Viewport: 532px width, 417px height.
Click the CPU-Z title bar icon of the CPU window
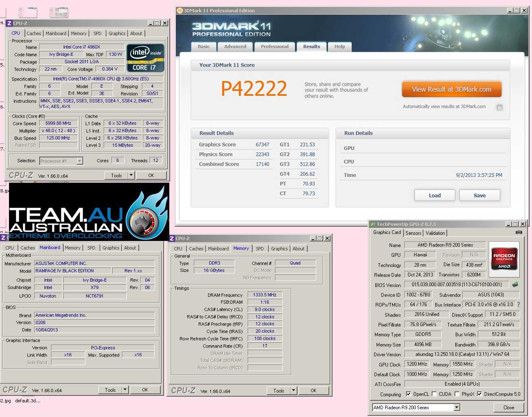click(9, 23)
